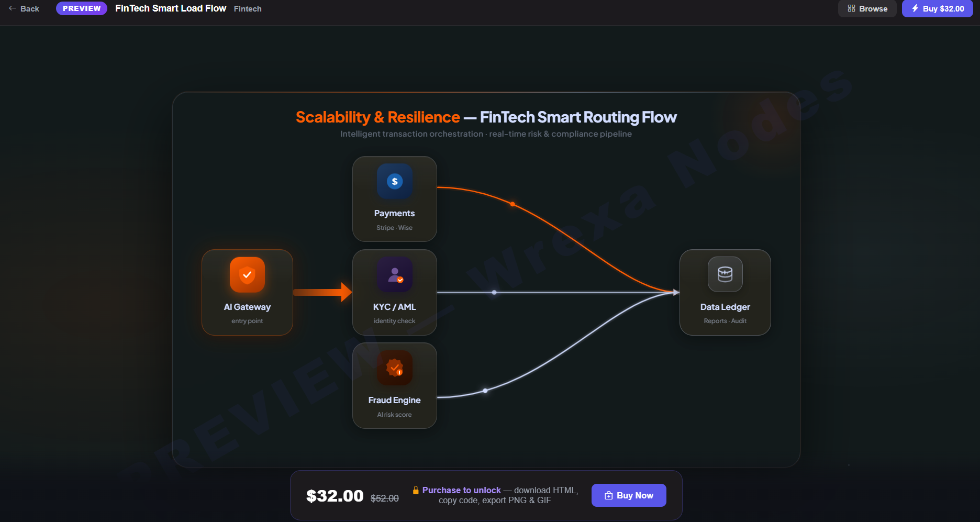
Task: Open the Browse panel
Action: 867,8
